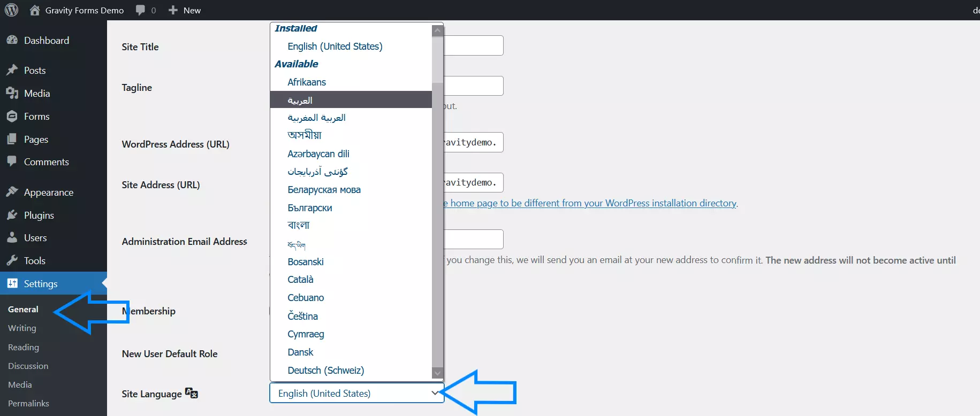Open Dashboard from the sidebar icon
The height and width of the screenshot is (416, 980).
coord(12,41)
